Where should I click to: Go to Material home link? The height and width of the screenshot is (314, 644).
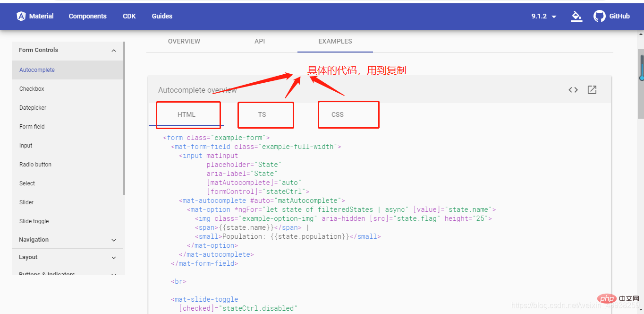tap(42, 16)
